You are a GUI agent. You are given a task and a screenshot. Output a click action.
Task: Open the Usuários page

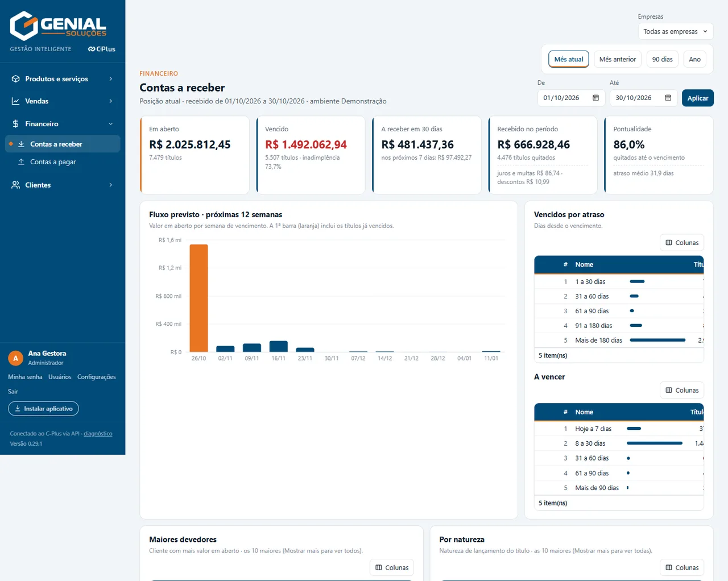tap(60, 377)
